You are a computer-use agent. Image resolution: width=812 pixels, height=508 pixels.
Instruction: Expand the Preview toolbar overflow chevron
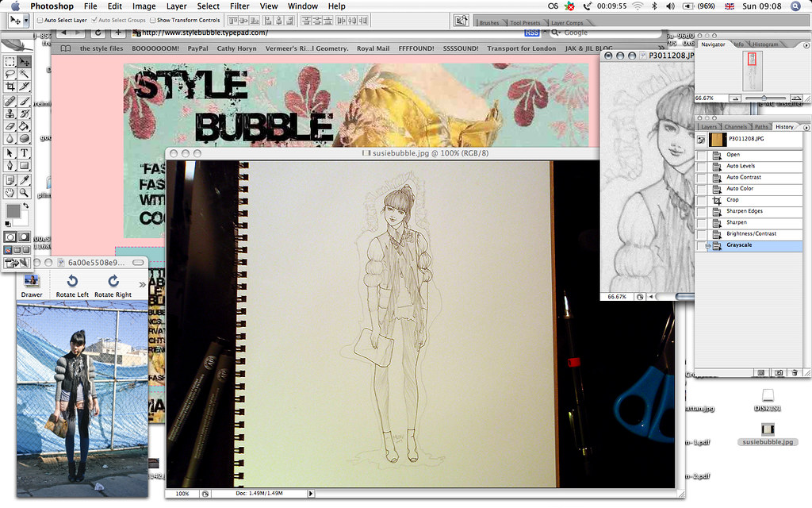(x=142, y=284)
